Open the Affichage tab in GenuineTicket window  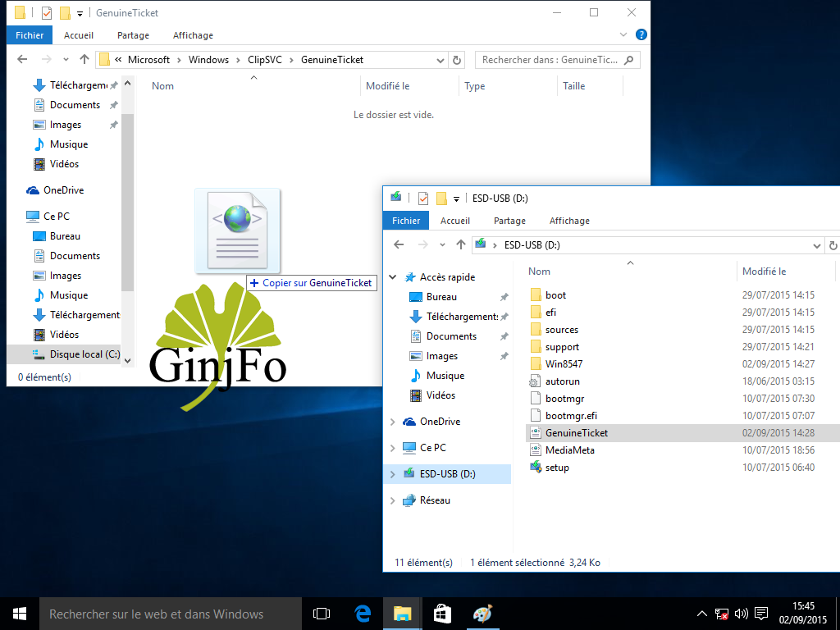click(193, 35)
